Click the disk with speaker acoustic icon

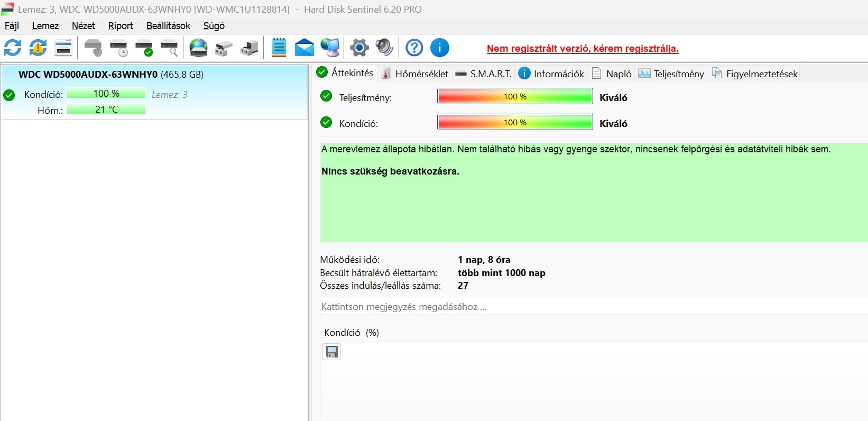click(x=94, y=48)
